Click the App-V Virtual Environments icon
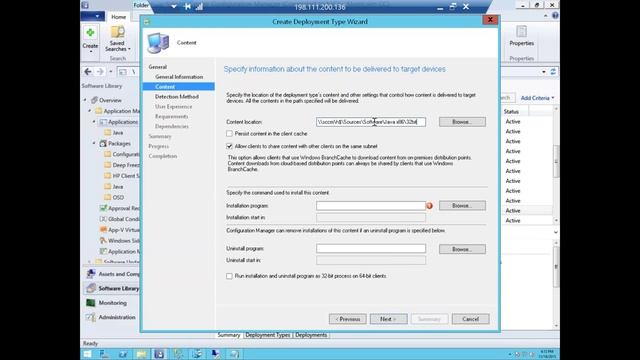 (x=103, y=230)
